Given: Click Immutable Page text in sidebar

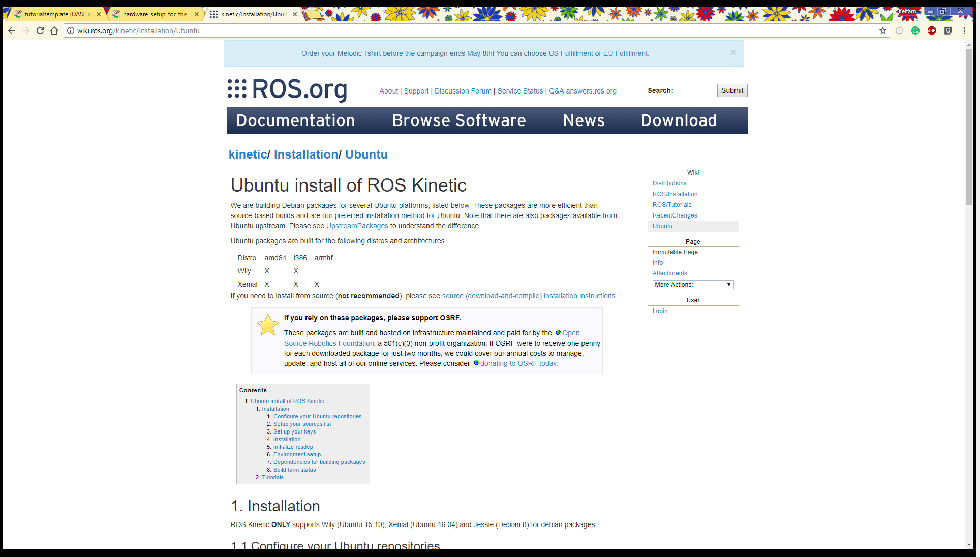Looking at the screenshot, I should (x=675, y=252).
